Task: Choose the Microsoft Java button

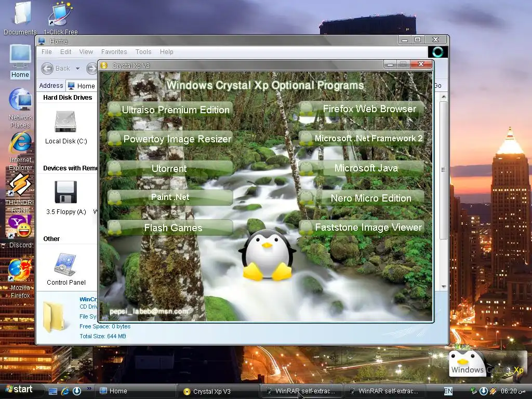Action: [362, 168]
